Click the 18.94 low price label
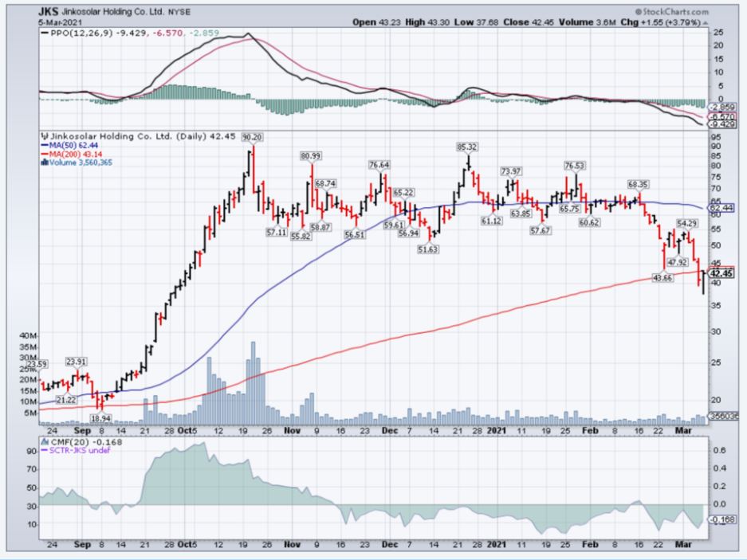747x560 pixels. [x=100, y=418]
